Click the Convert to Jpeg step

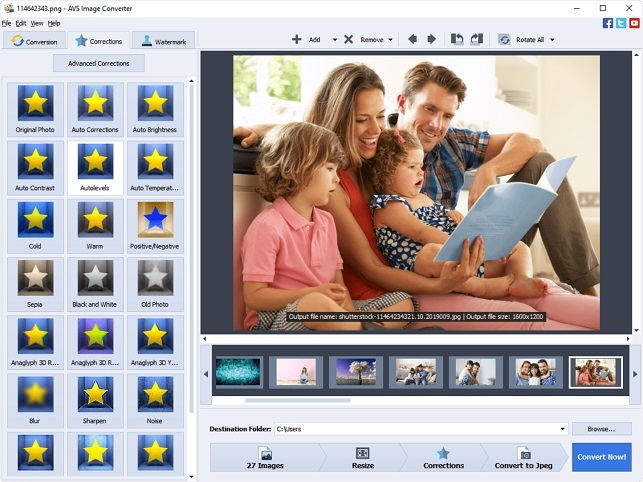point(524,457)
